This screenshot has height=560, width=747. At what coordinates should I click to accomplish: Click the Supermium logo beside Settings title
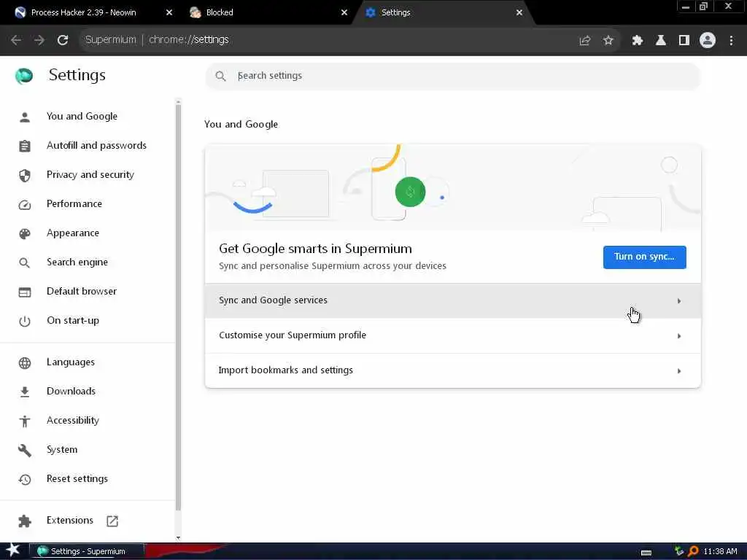(x=24, y=75)
